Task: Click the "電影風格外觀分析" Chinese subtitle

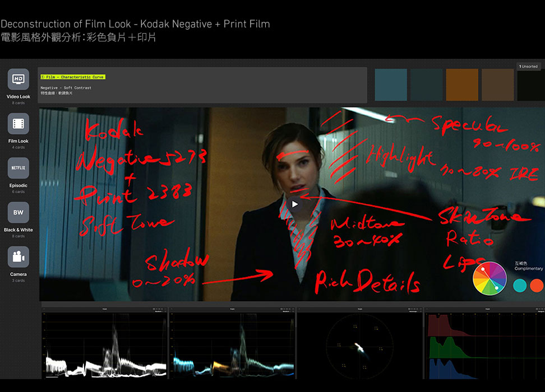Action: pos(41,37)
